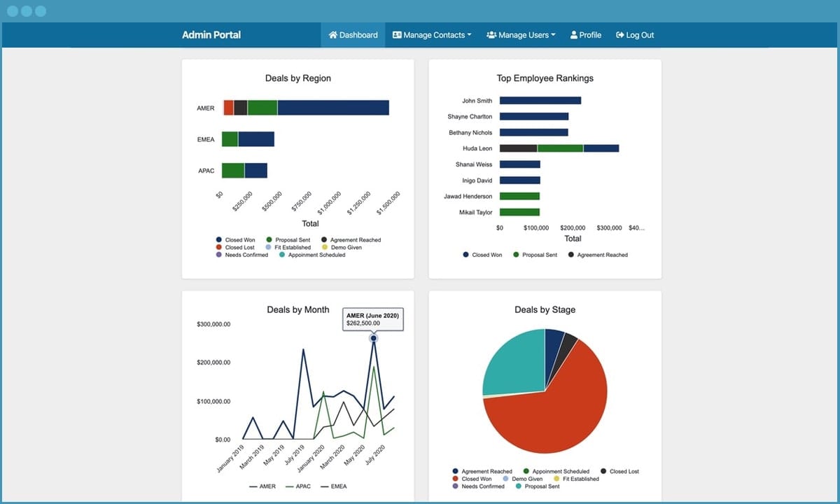This screenshot has height=504, width=840.
Task: Toggle Closed Won in Deals by Stage legend
Action: click(472, 479)
